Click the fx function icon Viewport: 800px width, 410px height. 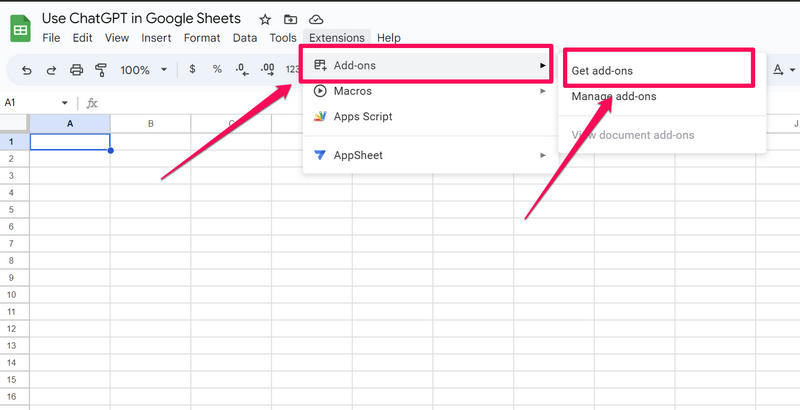[92, 104]
